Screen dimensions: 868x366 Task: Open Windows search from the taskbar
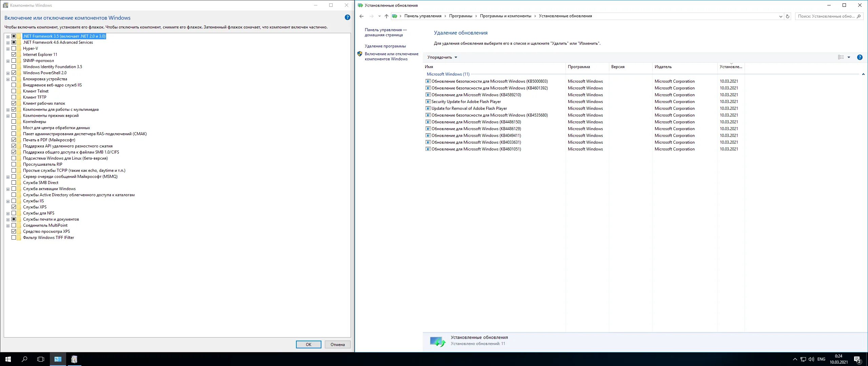24,359
